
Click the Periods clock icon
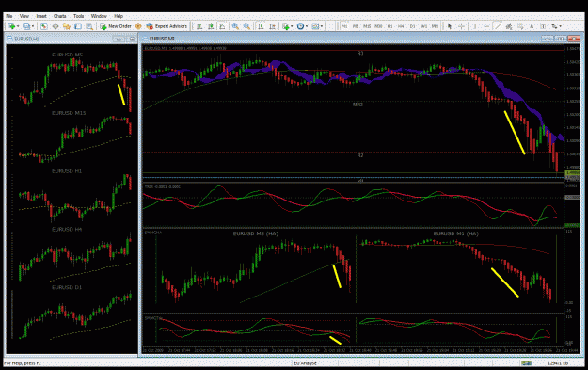pyautogui.click(x=300, y=26)
